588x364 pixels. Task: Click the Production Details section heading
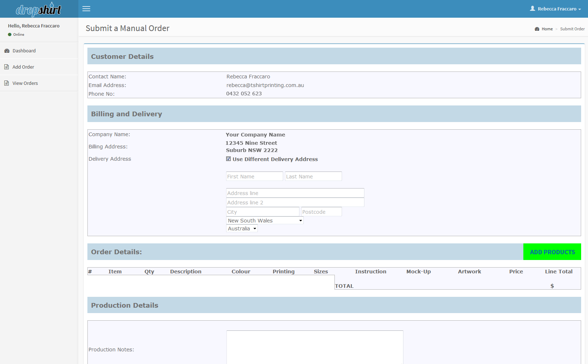click(x=125, y=305)
